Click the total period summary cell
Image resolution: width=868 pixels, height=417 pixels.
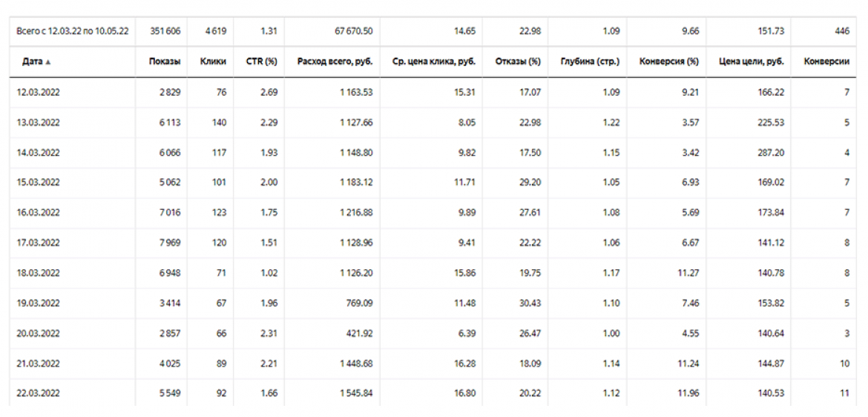pyautogui.click(x=72, y=31)
